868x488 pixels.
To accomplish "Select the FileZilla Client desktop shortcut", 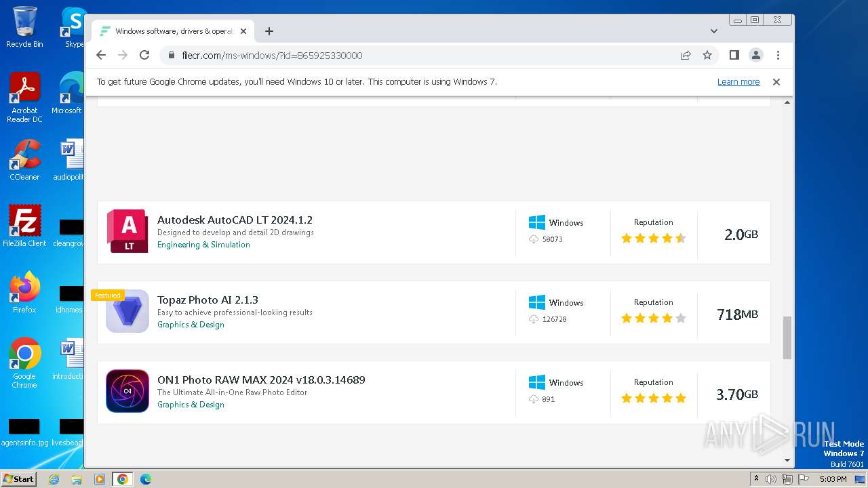I will pyautogui.click(x=24, y=226).
